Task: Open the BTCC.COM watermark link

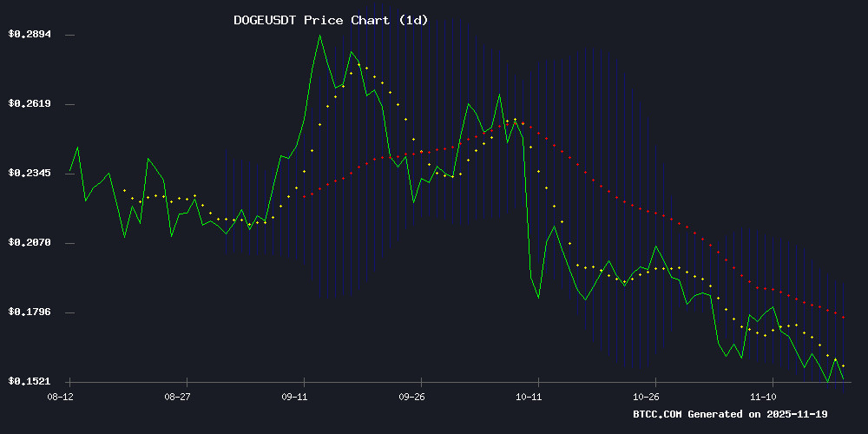Action: pos(658,415)
